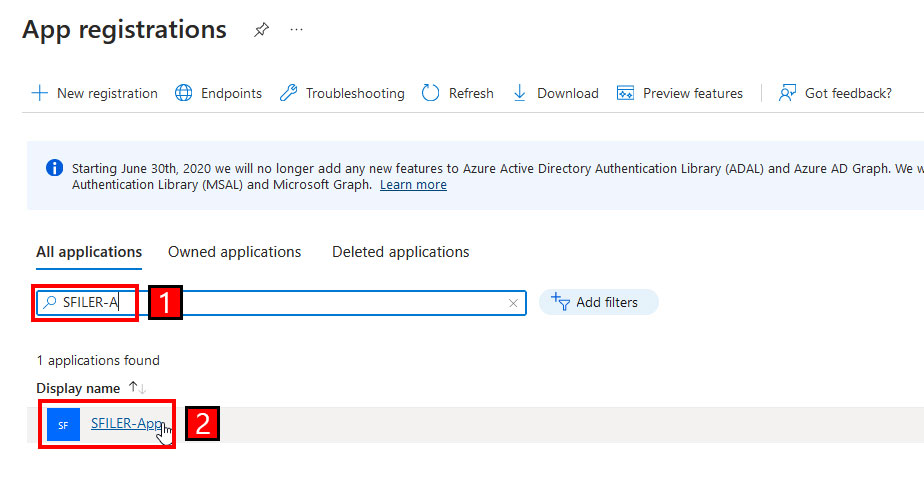The image size is (924, 500).
Task: Open the ellipsis more options menu
Action: 296,29
